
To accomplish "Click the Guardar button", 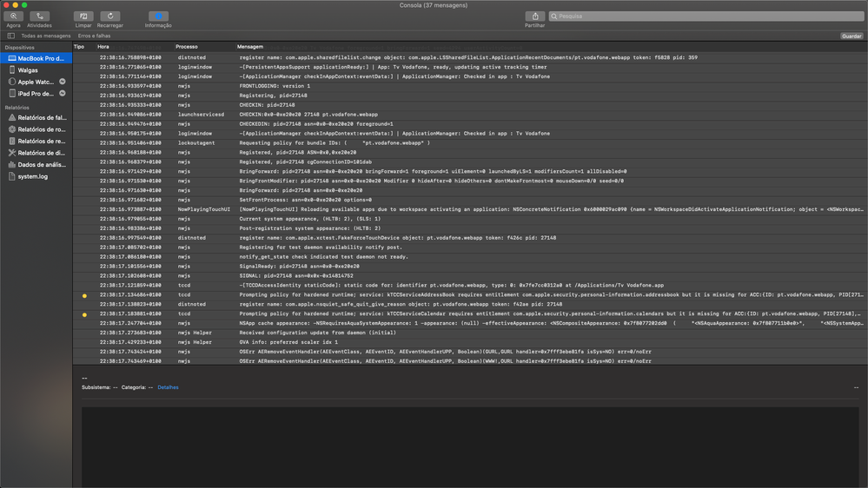I will tap(851, 36).
